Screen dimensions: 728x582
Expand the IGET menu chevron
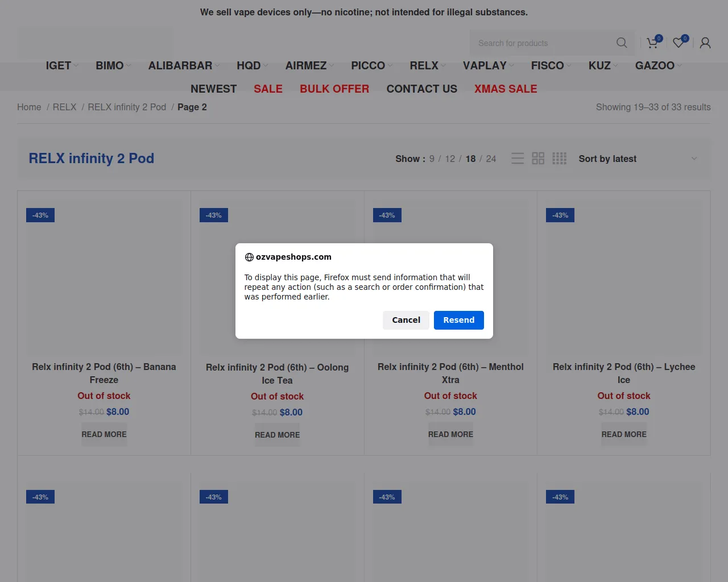pos(76,66)
